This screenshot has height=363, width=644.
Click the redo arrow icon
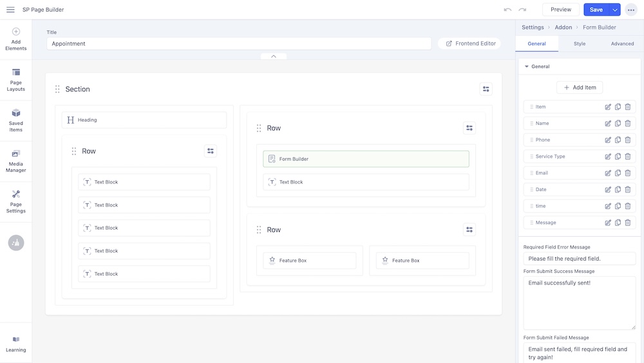(x=522, y=10)
